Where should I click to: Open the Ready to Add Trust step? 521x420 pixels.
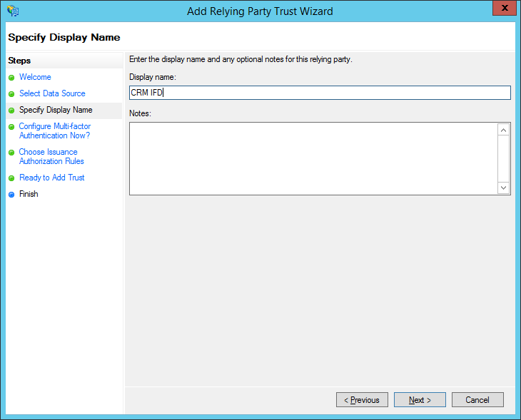[51, 178]
